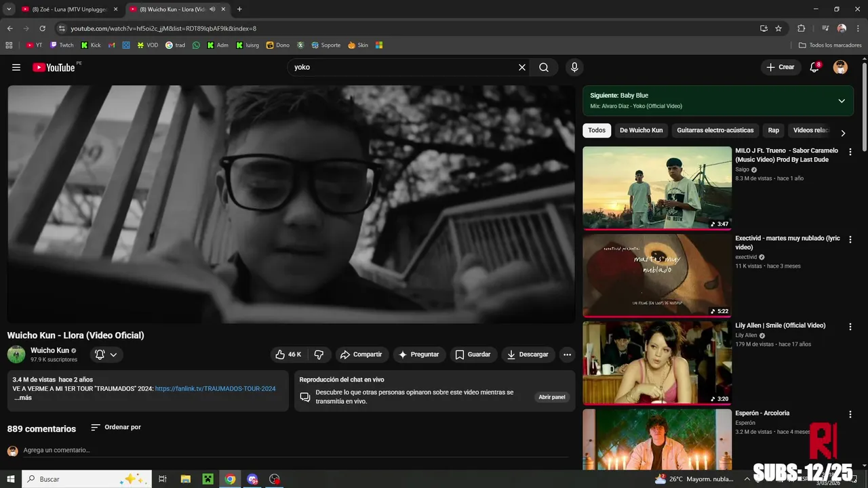Open options for Lily Allen Smile
This screenshot has width=868, height=488.
click(x=850, y=327)
